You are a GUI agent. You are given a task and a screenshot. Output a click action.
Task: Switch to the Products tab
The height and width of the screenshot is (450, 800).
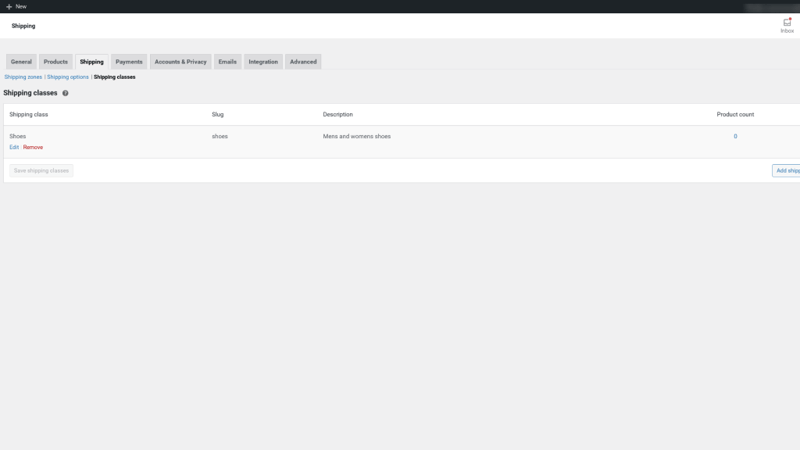[x=56, y=62]
